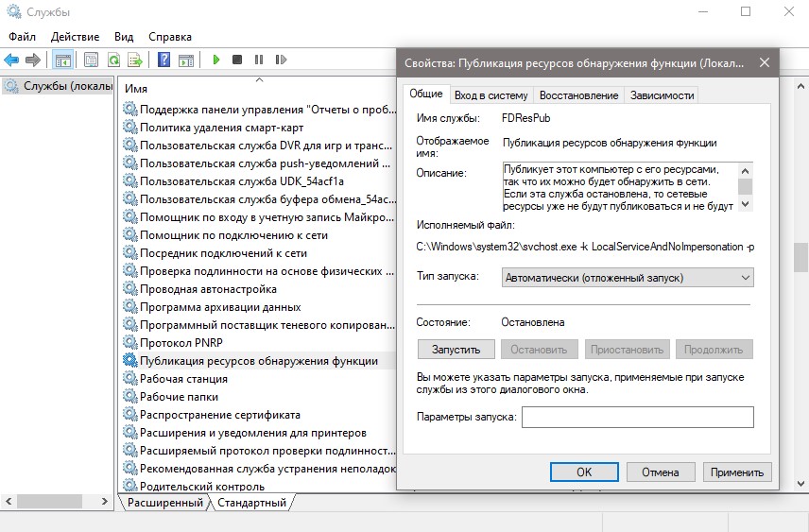Select the Общие tab
Screen dimensions: 809x532
click(426, 94)
